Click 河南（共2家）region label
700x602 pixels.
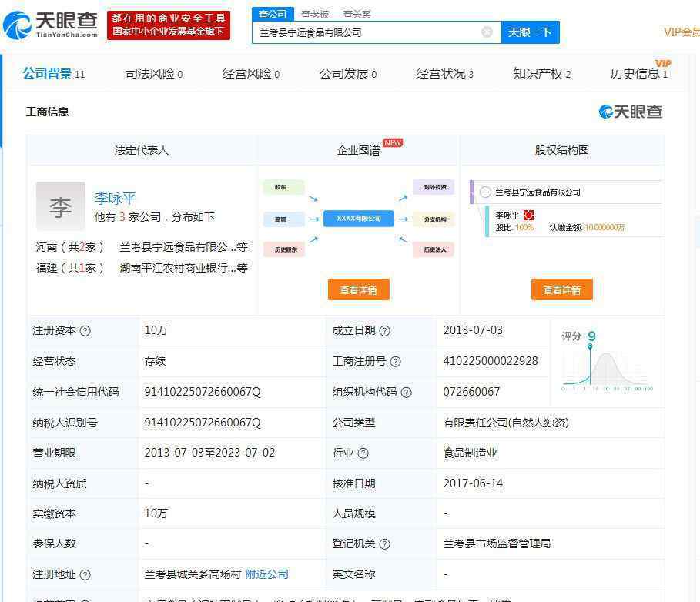[70, 247]
